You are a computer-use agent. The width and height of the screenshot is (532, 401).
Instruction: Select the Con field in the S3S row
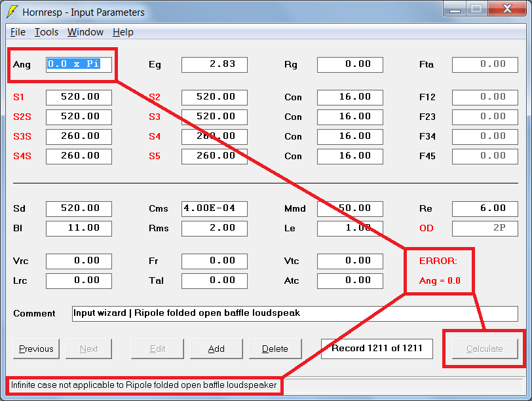click(x=350, y=137)
